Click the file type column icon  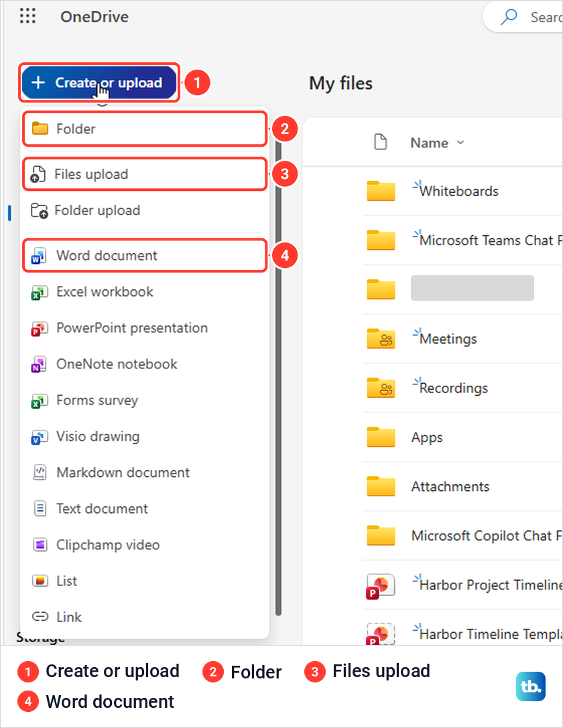pos(381,142)
